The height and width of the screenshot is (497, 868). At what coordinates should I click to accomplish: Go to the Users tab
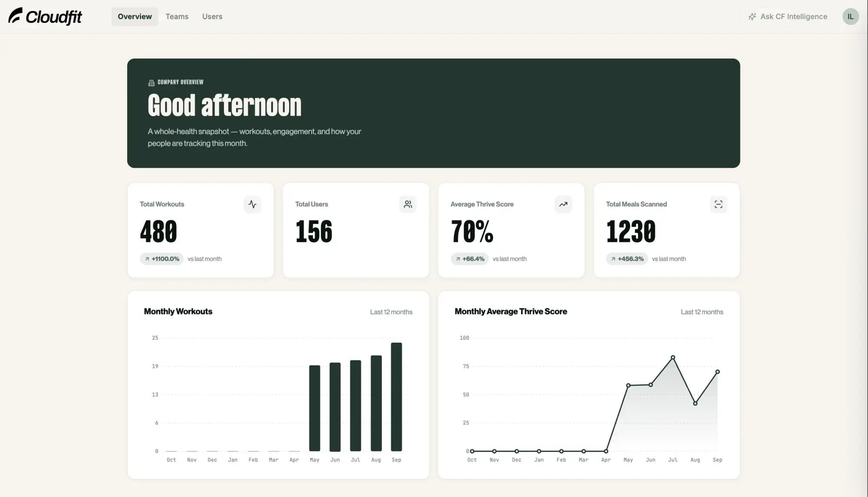(212, 16)
